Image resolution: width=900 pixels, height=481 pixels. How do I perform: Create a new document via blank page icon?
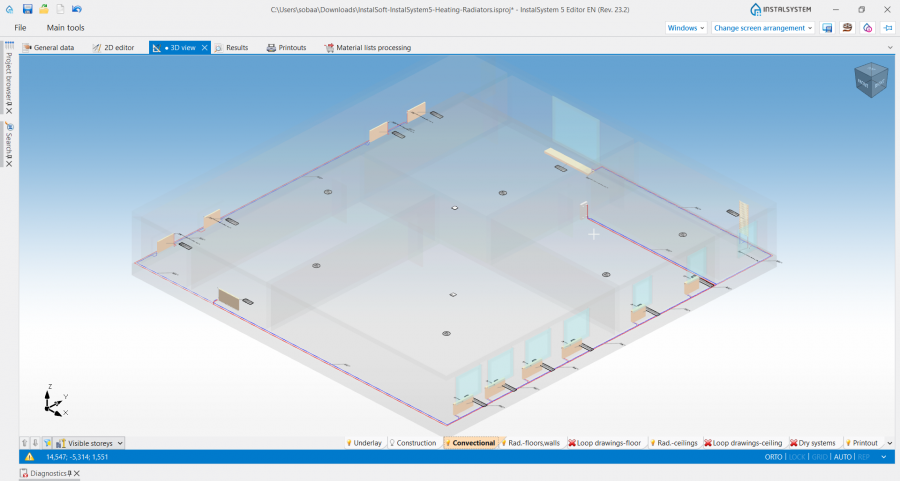tap(60, 9)
